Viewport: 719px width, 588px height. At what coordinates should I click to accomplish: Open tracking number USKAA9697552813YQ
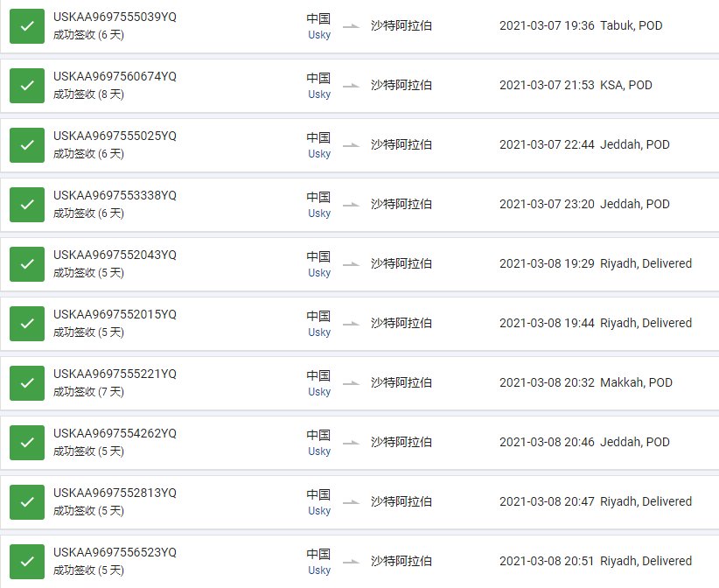[115, 493]
